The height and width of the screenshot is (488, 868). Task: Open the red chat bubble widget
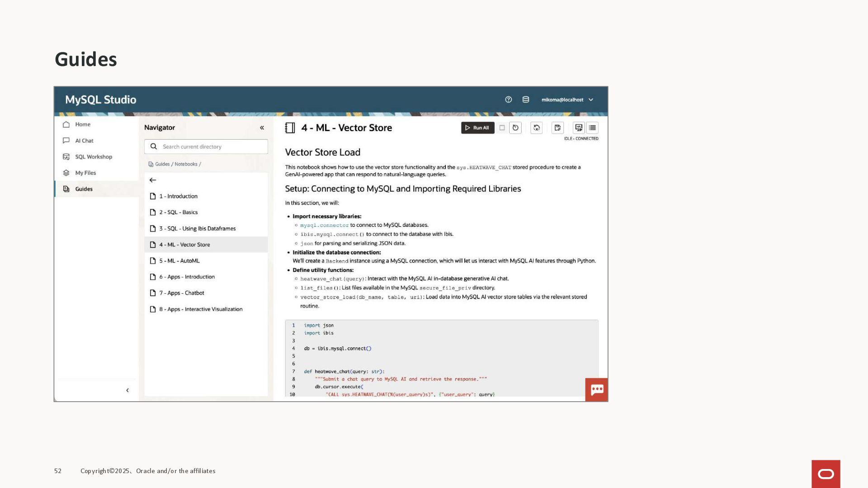click(x=596, y=389)
